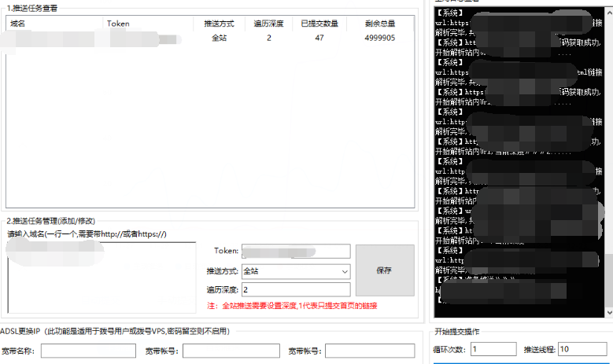Screen dimensions: 613x364
Task: Click the second 宽带帐号 input field
Action: pos(370,351)
